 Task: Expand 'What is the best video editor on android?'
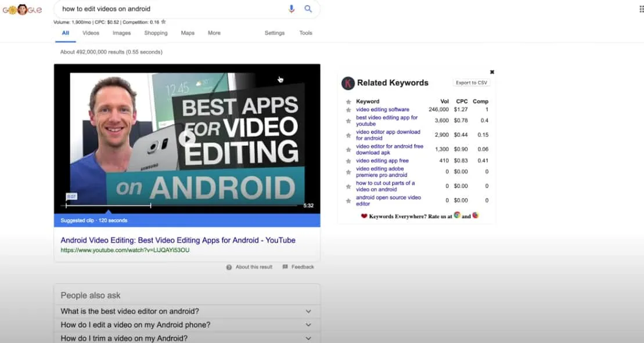click(308, 311)
